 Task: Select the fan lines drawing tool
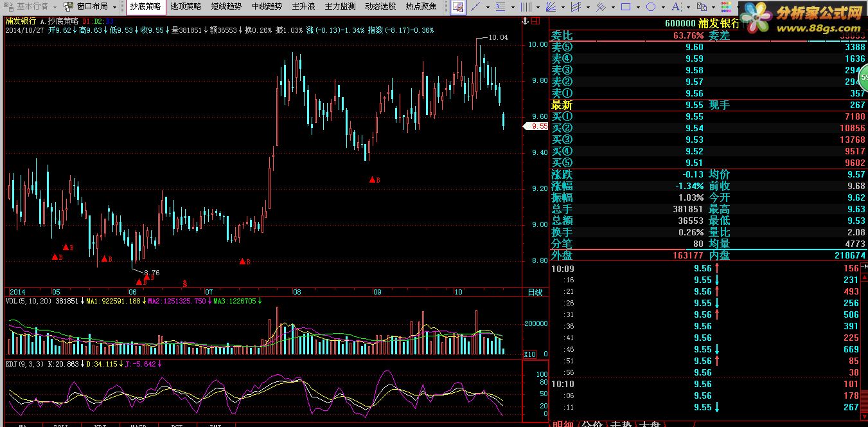coord(551,7)
